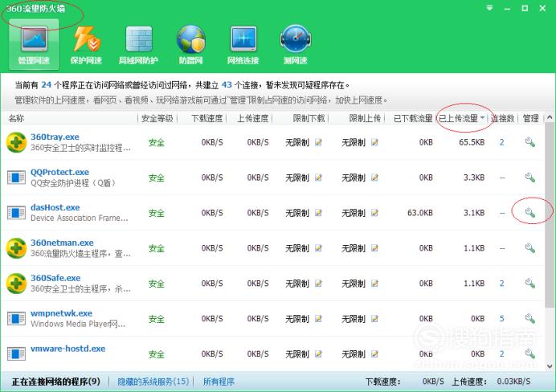
Task: Click connection count 5 for wmpnetwk.exe
Action: [x=501, y=318]
